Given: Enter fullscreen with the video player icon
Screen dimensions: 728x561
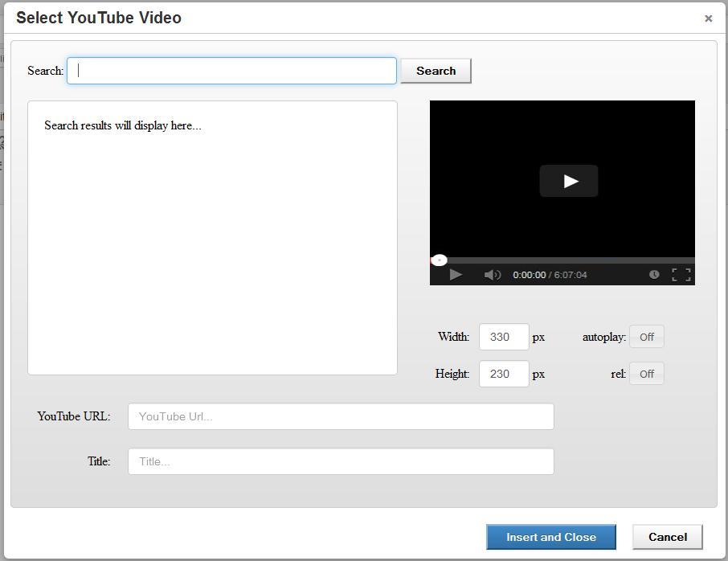Looking at the screenshot, I should tap(681, 274).
